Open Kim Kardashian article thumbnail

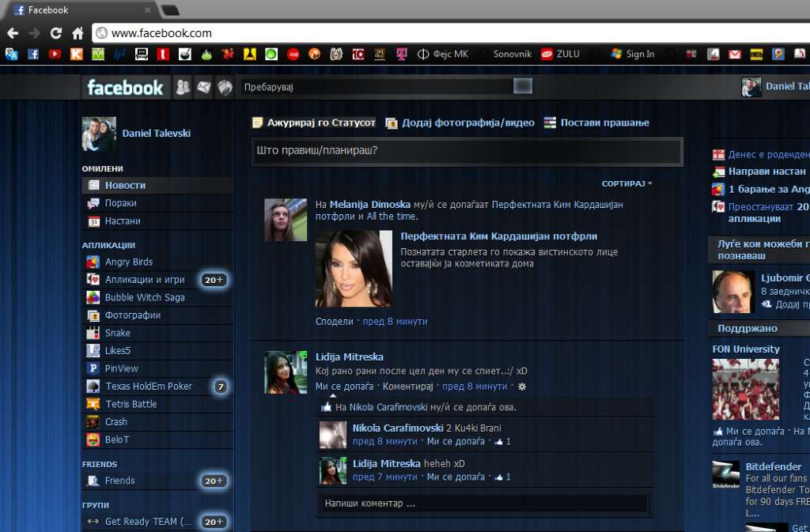(x=354, y=269)
